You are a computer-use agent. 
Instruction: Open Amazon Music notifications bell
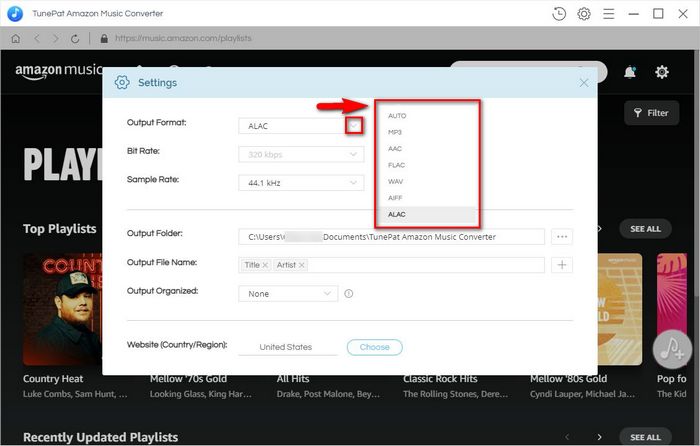click(629, 72)
